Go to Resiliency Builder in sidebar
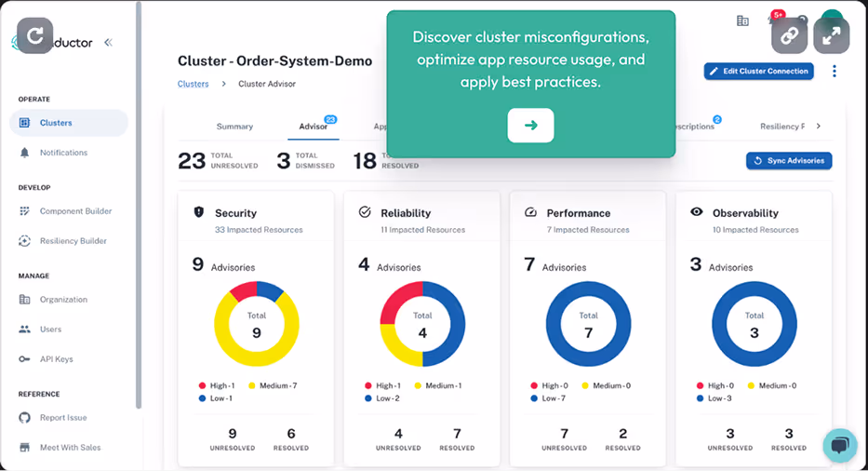The height and width of the screenshot is (471, 868). 73,241
